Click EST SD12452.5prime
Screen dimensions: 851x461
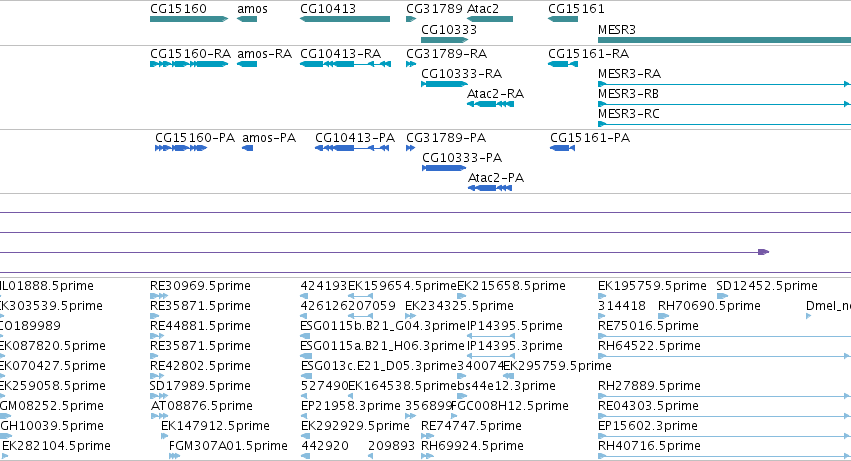coord(767,286)
